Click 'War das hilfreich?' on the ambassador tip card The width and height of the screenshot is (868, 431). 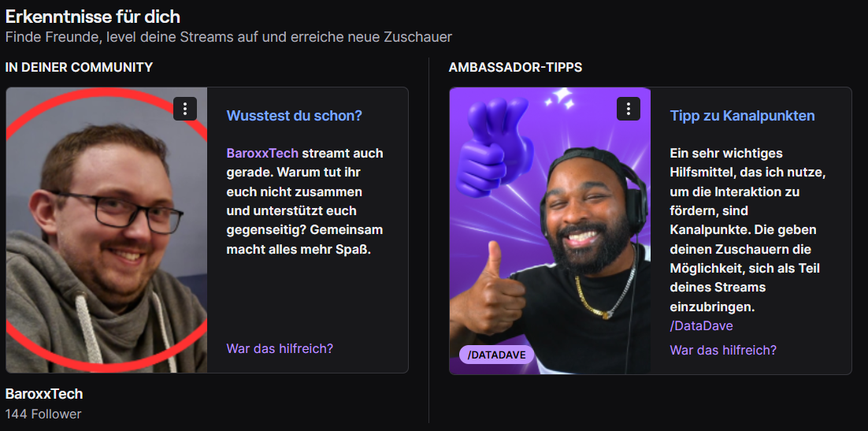coord(723,350)
